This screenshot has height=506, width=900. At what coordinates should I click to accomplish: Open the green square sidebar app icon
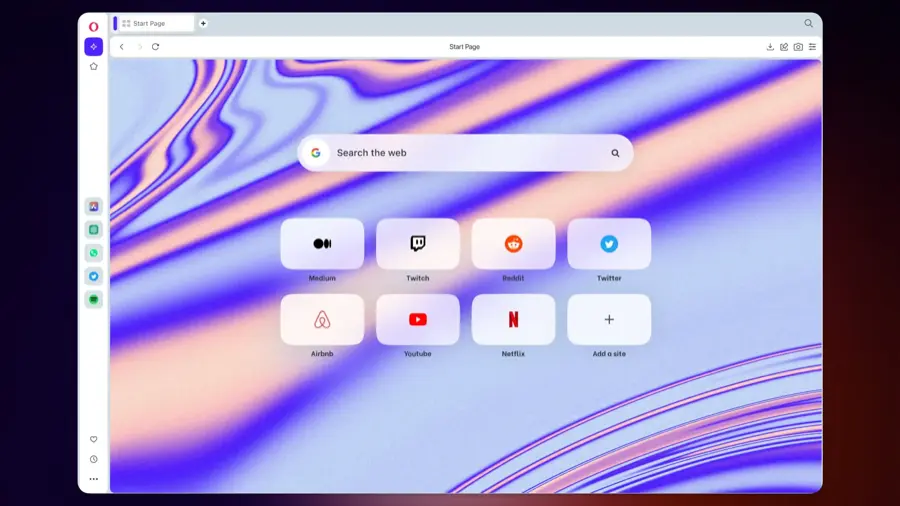(x=94, y=230)
